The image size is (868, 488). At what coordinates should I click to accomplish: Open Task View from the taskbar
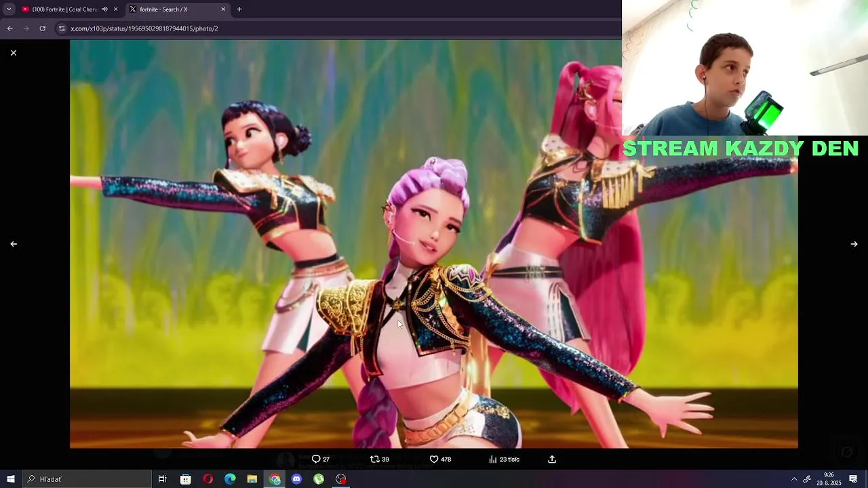point(163,479)
